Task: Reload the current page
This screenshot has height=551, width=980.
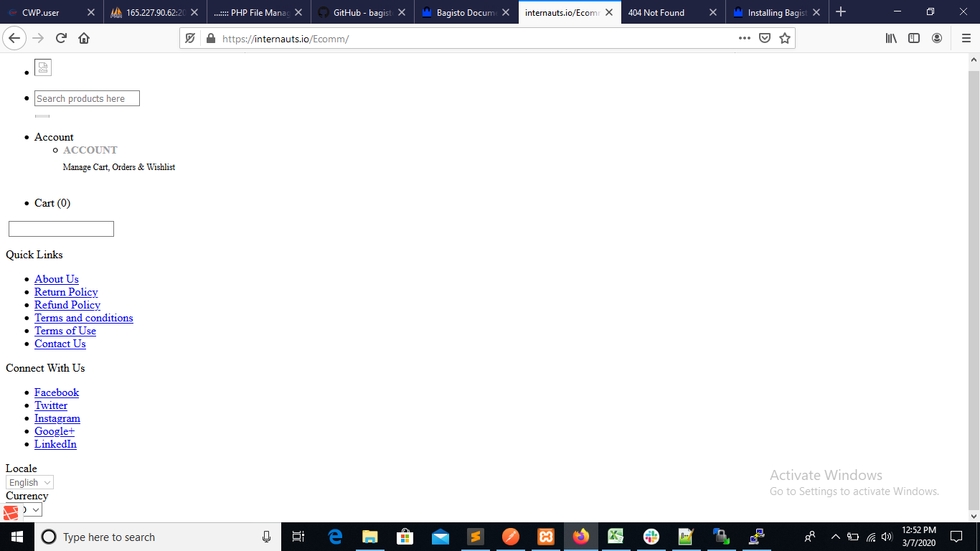Action: tap(61, 38)
